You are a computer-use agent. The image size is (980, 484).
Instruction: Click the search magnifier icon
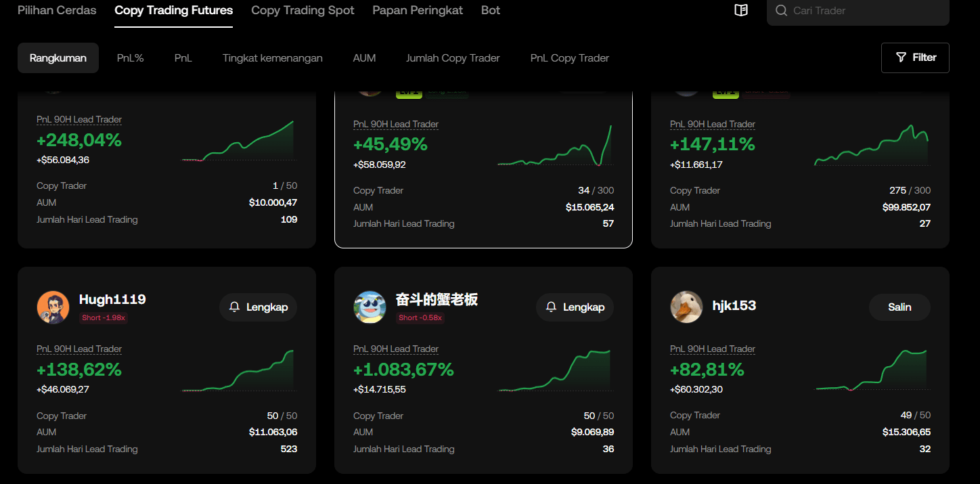(780, 11)
